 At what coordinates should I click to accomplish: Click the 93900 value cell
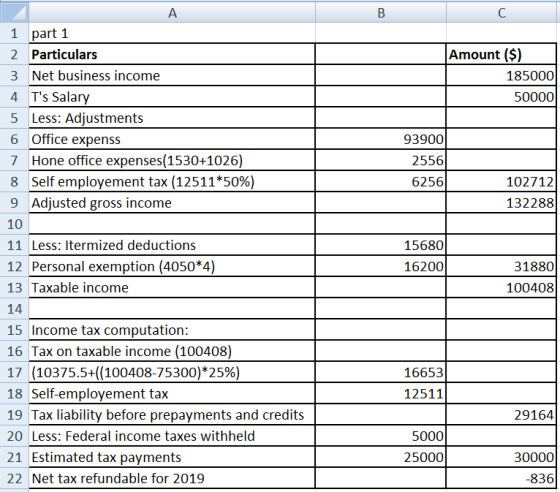(381, 139)
